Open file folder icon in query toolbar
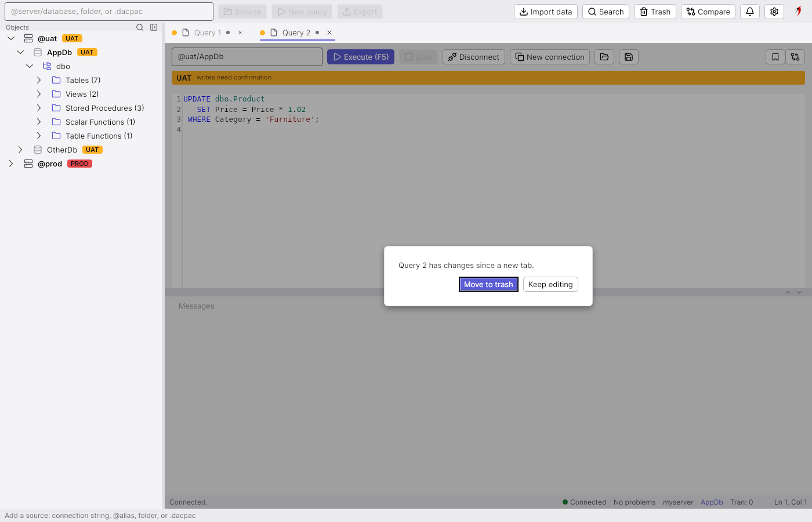This screenshot has width=812, height=522. point(604,57)
